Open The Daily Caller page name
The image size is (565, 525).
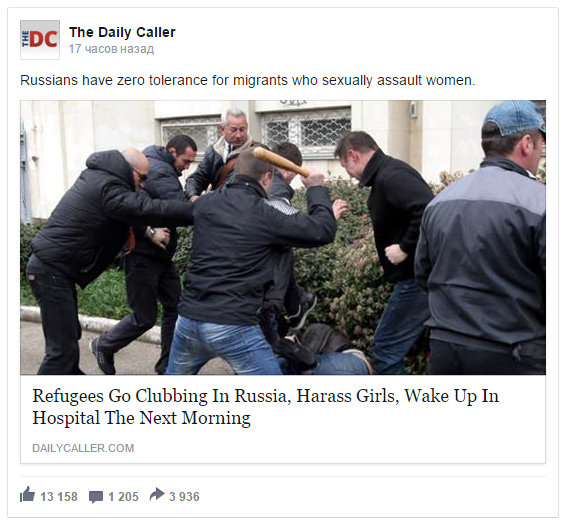tap(122, 32)
